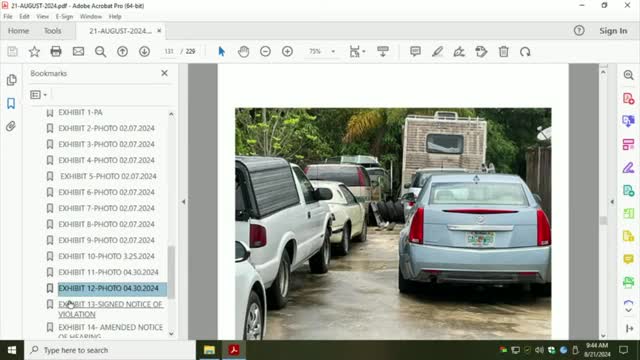Open the notification center icon
The image size is (640, 360).
coord(623,350)
